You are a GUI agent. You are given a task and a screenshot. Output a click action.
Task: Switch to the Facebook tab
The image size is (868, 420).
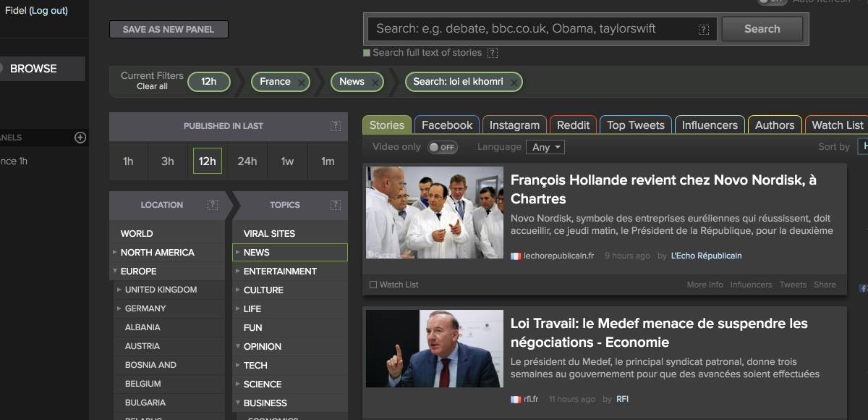pos(447,125)
